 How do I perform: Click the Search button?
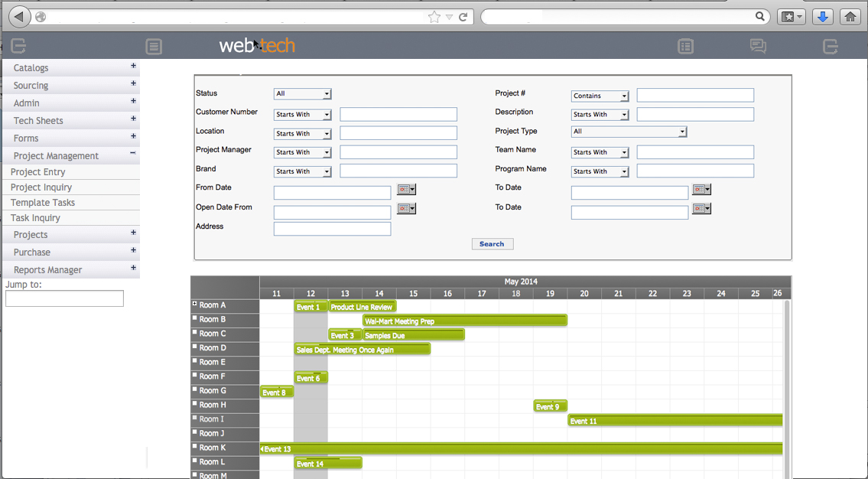pos(493,243)
